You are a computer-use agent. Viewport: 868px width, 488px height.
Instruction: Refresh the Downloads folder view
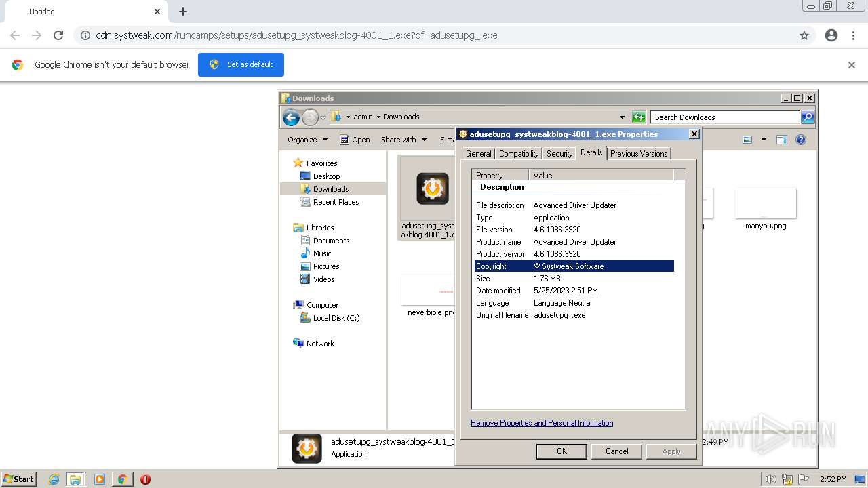[x=639, y=117]
